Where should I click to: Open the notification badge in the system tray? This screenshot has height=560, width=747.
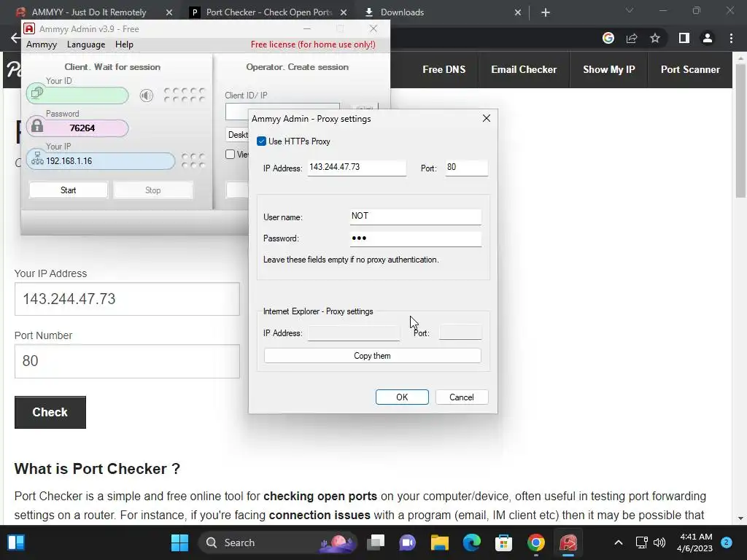pyautogui.click(x=727, y=542)
